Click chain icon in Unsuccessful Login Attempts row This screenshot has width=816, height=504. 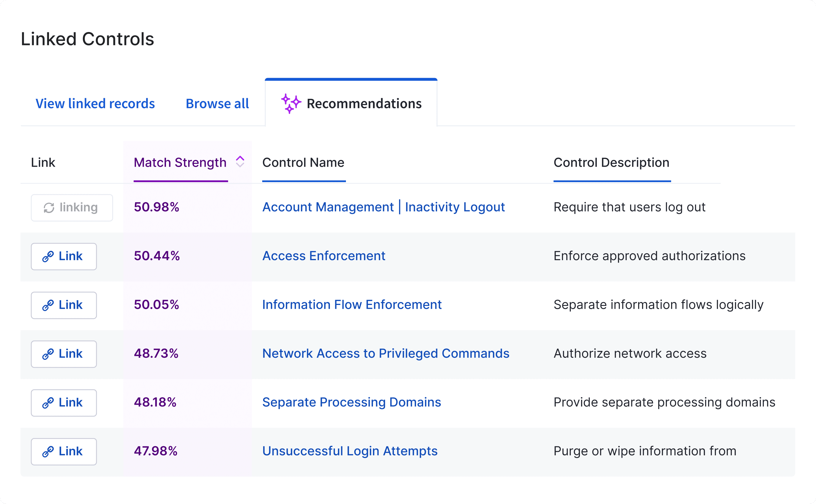(48, 451)
